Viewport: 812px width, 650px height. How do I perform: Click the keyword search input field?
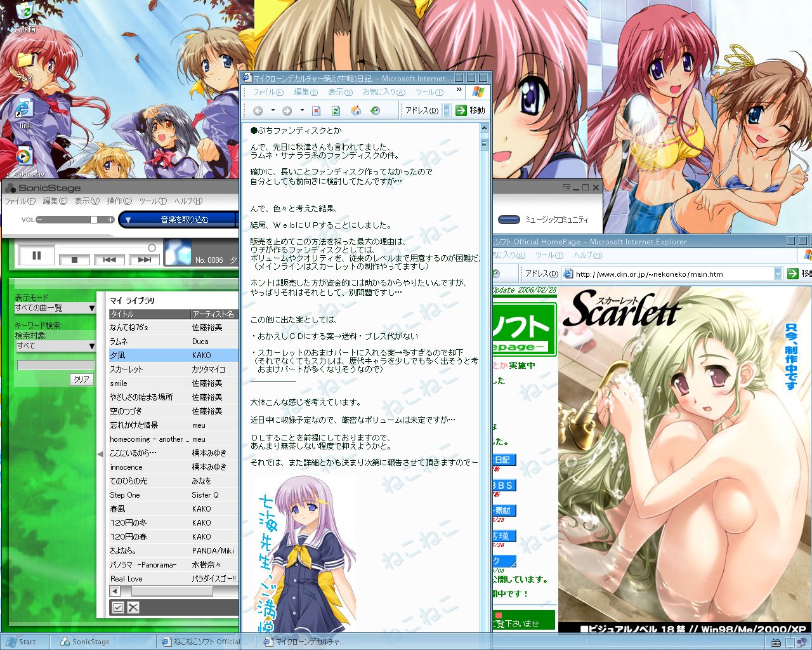[56, 365]
